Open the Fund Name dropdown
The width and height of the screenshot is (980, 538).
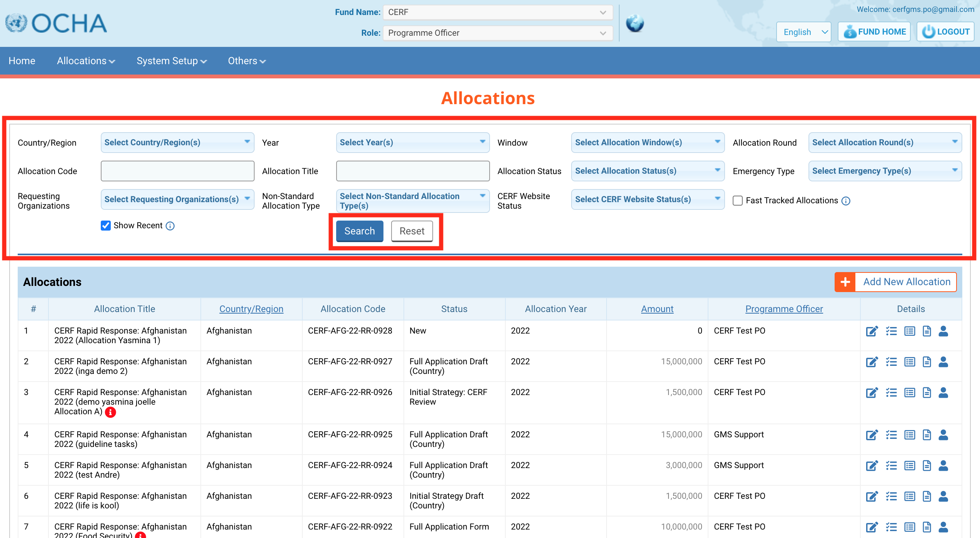(498, 12)
